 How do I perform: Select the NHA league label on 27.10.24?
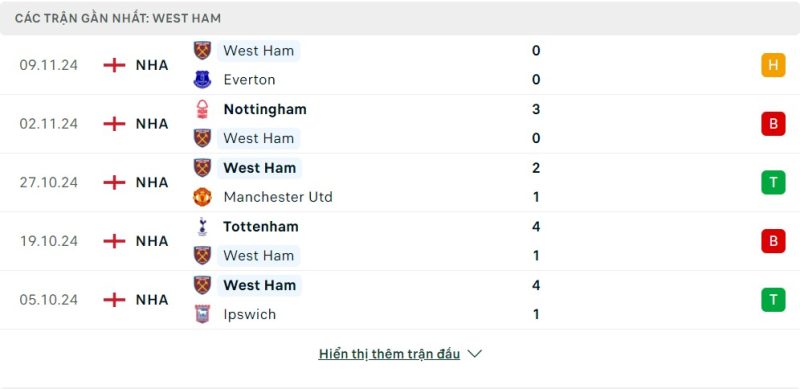(x=152, y=183)
